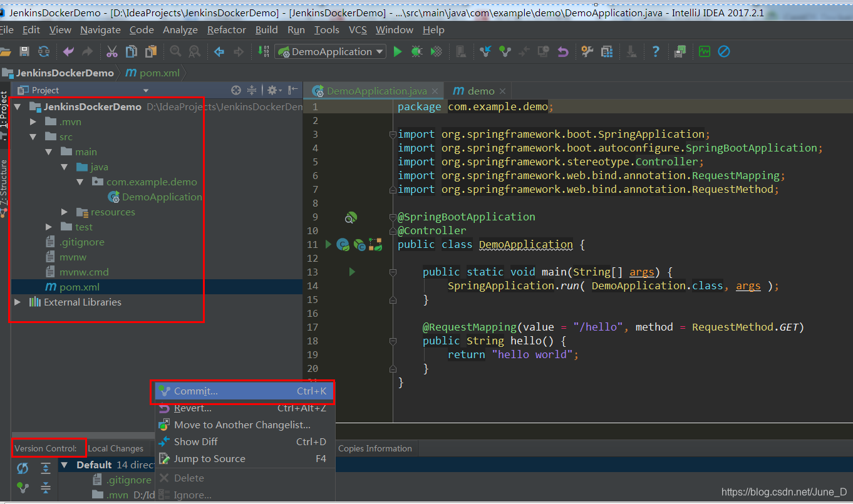Click the Find magnifier toolbar icon
Viewport: 853px width, 504px height.
175,52
